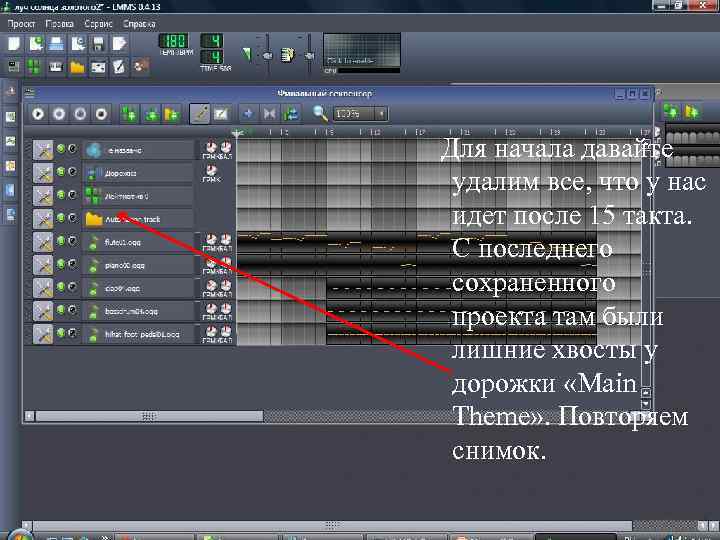The width and height of the screenshot is (720, 540).
Task: Open track actions menu for Automation track
Action: pyautogui.click(x=43, y=219)
